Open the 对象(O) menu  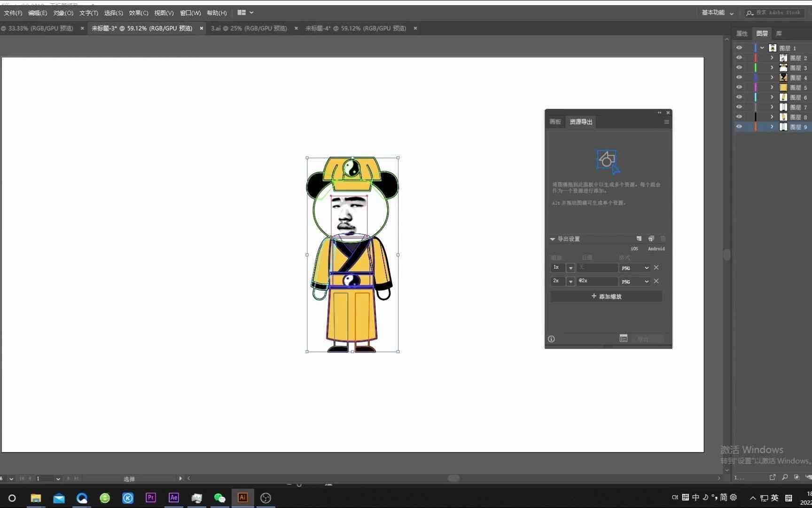coord(63,13)
